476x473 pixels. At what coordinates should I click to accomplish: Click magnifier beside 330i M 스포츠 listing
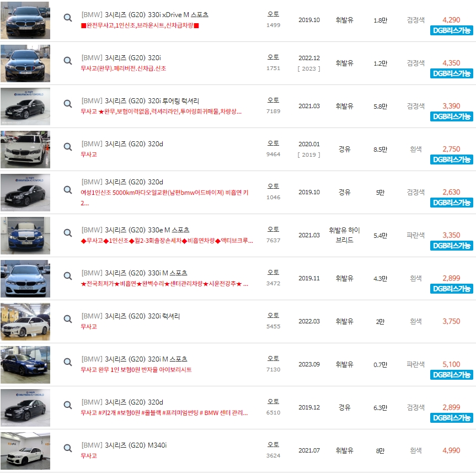point(68,276)
